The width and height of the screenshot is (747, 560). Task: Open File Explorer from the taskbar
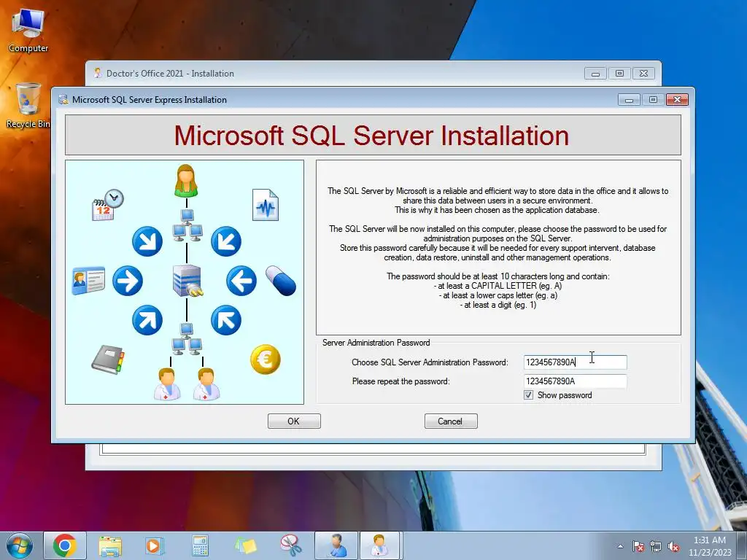(110, 545)
